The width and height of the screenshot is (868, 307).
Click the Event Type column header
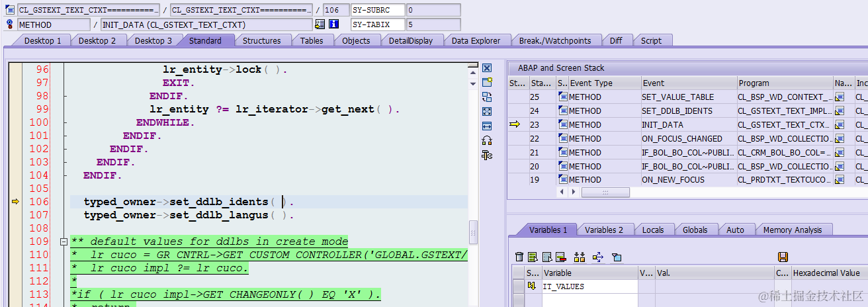pyautogui.click(x=605, y=83)
